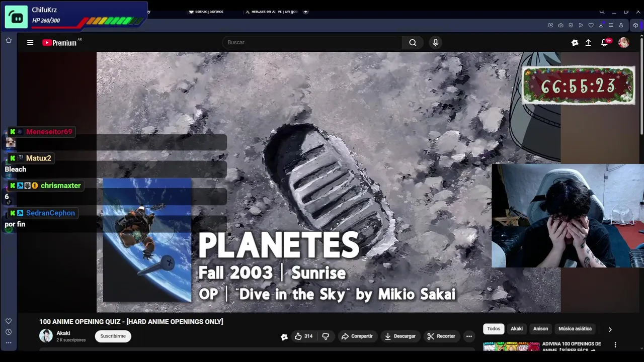The image size is (644, 362).
Task: Open the three-dots more actions menu under video
Action: point(469,336)
